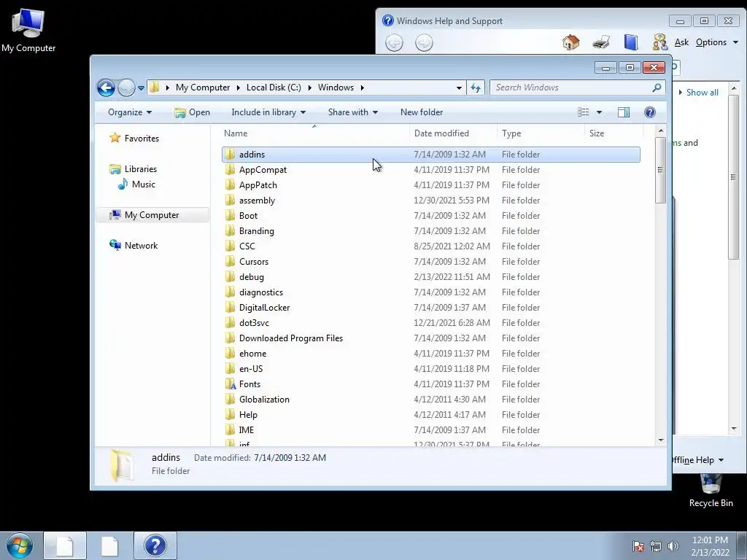Click the Home icon in Help and Support
Viewport: 747px width, 560px height.
(570, 42)
